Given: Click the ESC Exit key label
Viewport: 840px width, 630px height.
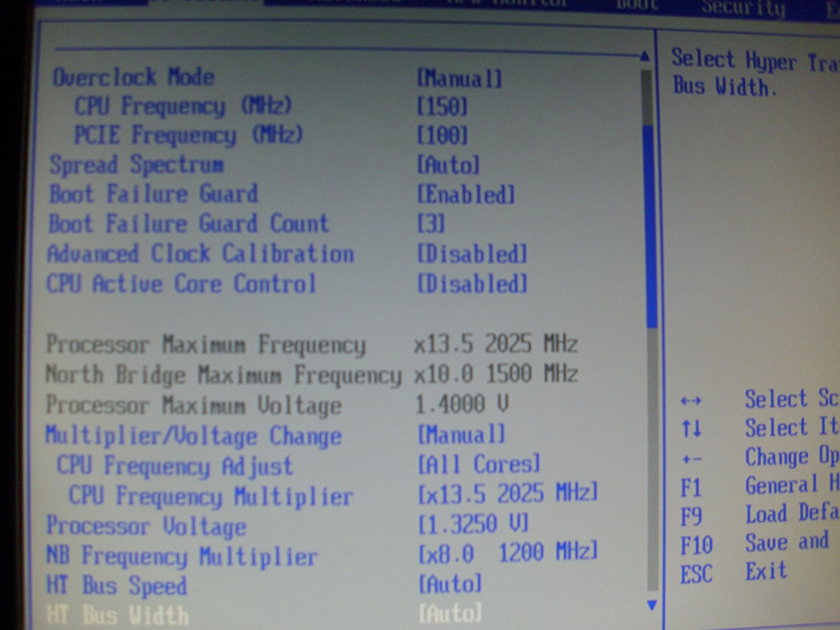Looking at the screenshot, I should click(696, 574).
